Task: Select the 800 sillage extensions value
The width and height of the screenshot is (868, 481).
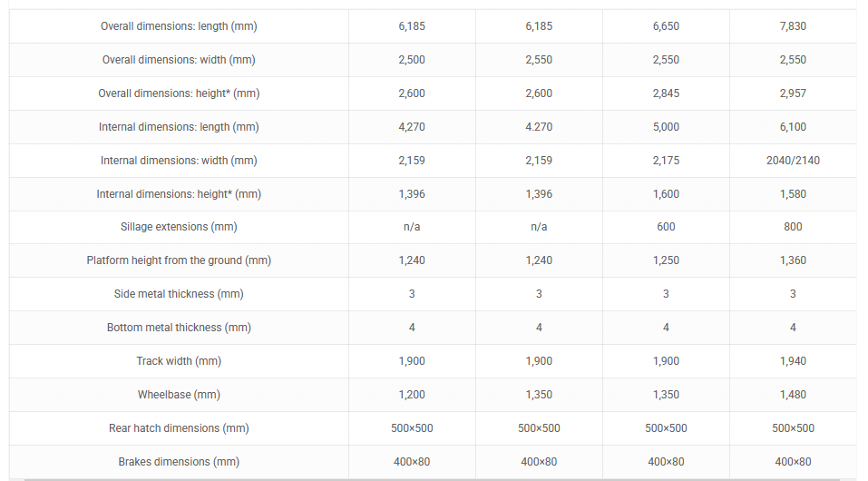Action: [x=793, y=227]
